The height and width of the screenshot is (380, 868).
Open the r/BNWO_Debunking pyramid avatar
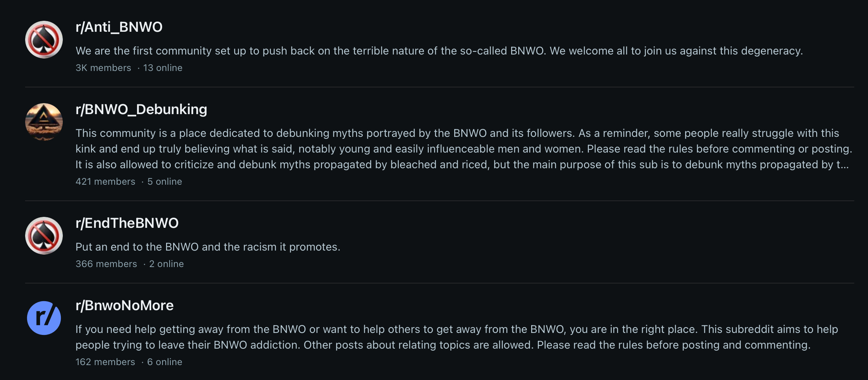point(44,122)
